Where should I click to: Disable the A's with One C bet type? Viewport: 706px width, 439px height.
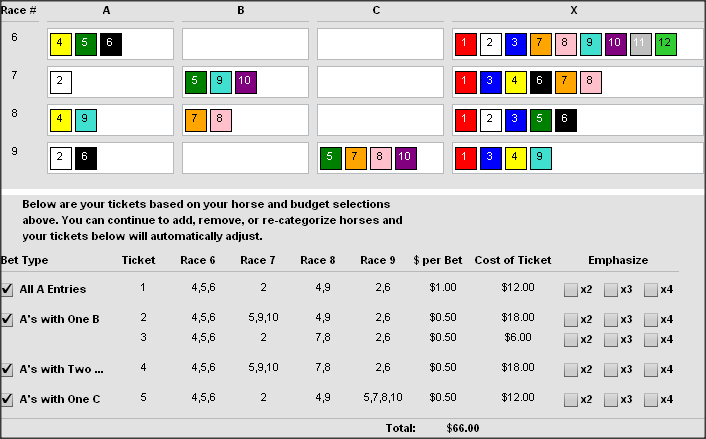coord(8,399)
